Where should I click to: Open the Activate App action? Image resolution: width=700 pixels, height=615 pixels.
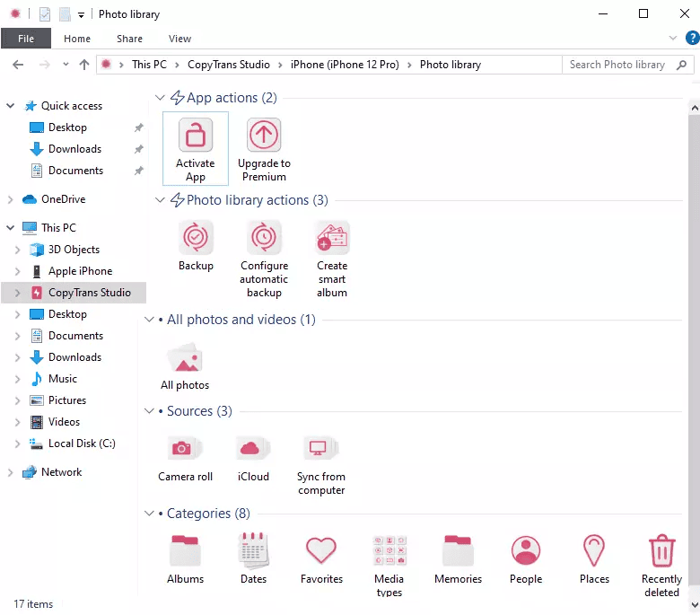196,149
